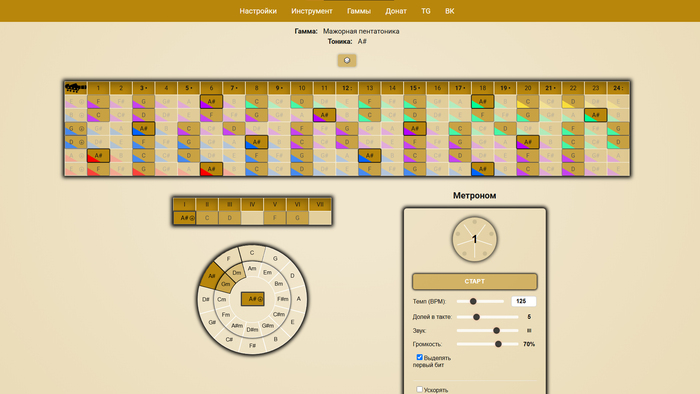This screenshot has width=700, height=394.
Task: Open the Гамма scale selector
Action: pyautogui.click(x=361, y=31)
